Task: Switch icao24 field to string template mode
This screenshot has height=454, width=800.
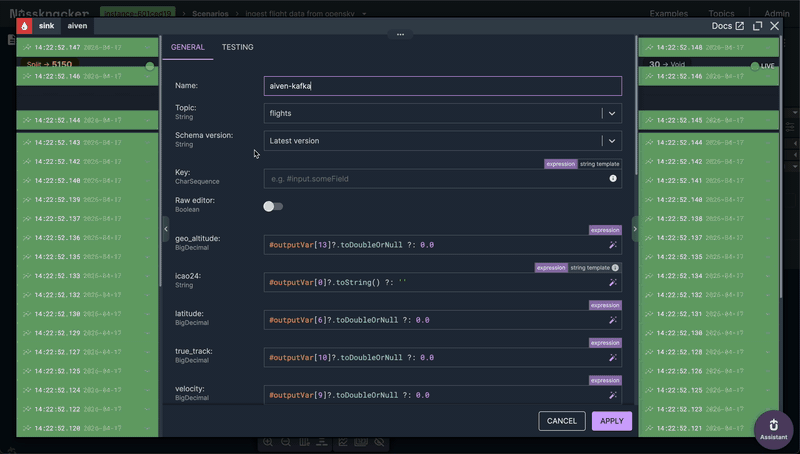Action: (x=590, y=268)
